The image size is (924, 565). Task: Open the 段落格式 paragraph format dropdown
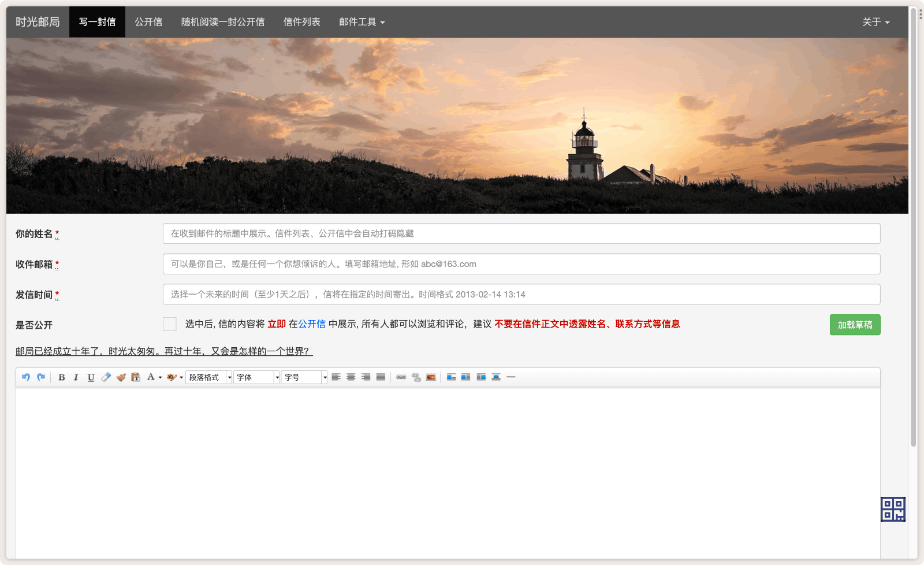pyautogui.click(x=208, y=377)
